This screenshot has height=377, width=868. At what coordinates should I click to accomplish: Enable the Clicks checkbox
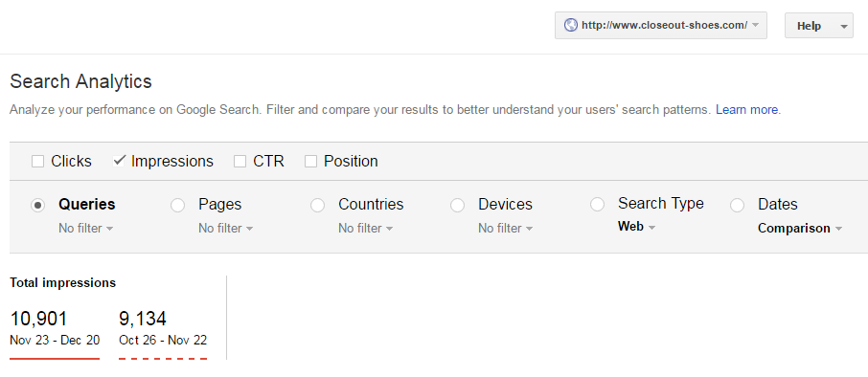pyautogui.click(x=37, y=162)
